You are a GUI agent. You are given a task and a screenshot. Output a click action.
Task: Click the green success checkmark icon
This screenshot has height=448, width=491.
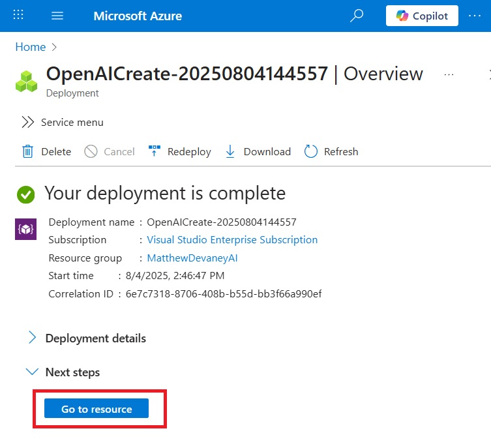(25, 194)
